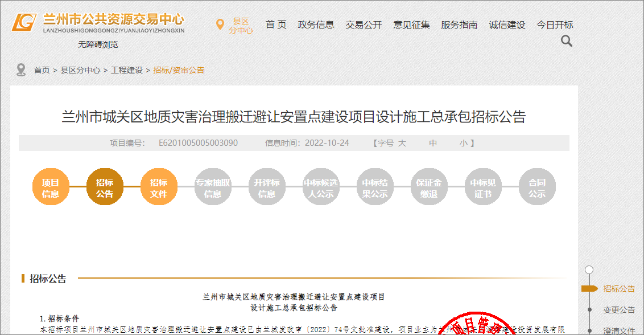Set font size to 小
644x335 pixels.
tap(463, 143)
